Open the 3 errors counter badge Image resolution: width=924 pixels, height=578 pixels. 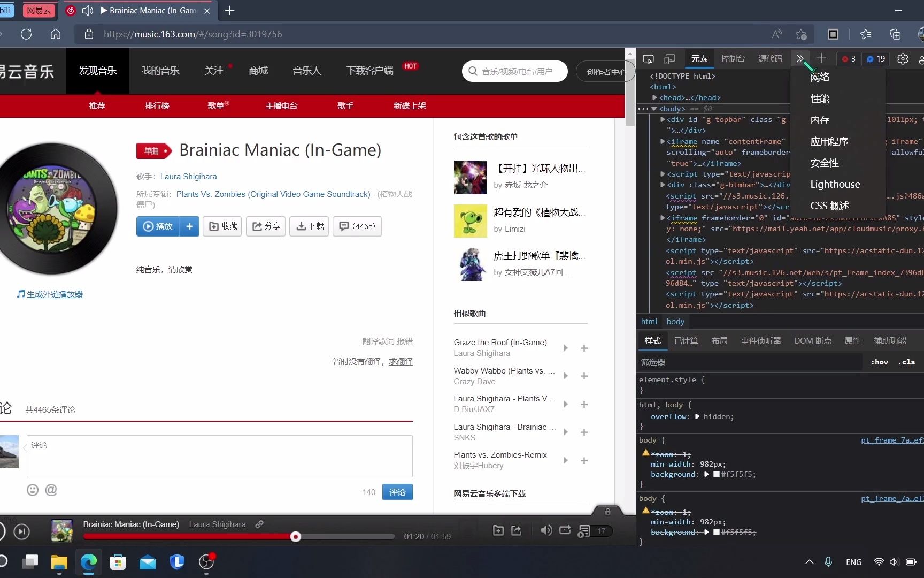click(849, 59)
